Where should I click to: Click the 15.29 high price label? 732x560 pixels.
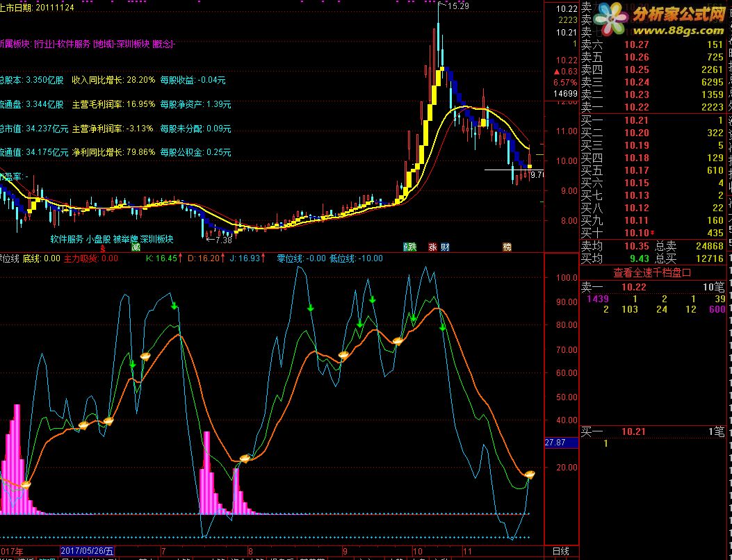pyautogui.click(x=458, y=6)
